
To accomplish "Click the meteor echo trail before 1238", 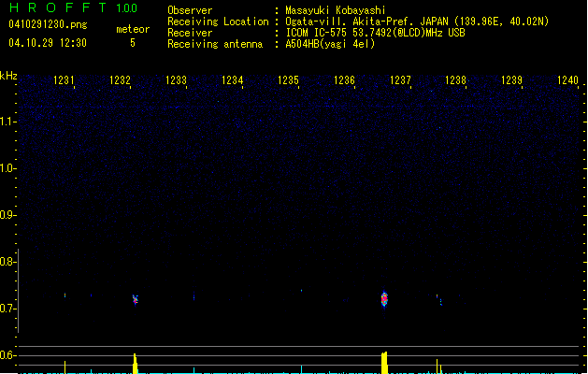I will pyautogui.click(x=439, y=300).
